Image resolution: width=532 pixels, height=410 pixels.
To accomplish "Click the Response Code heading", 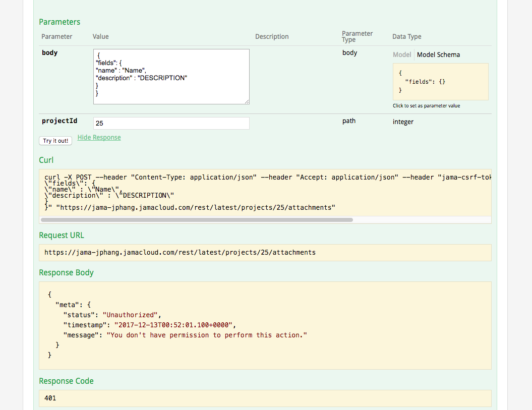I will point(66,381).
